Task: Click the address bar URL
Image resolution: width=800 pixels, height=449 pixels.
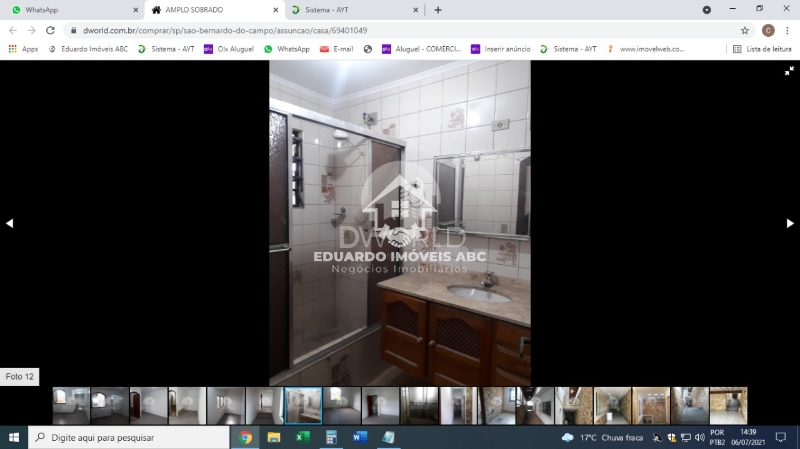Action: pos(225,31)
